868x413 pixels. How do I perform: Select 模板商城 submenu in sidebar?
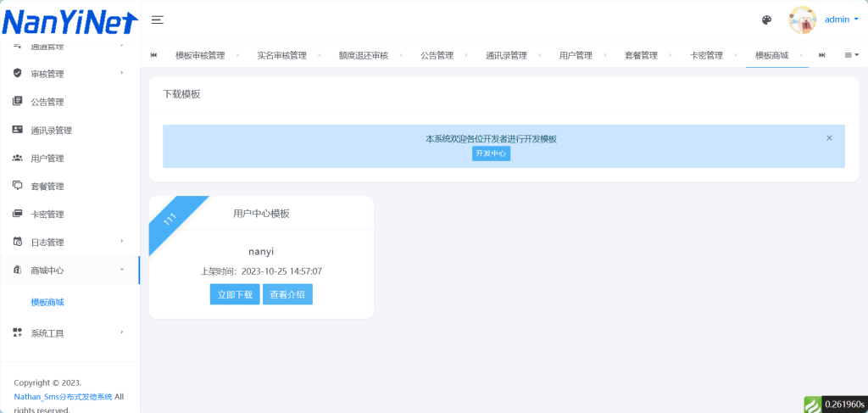[x=47, y=302]
